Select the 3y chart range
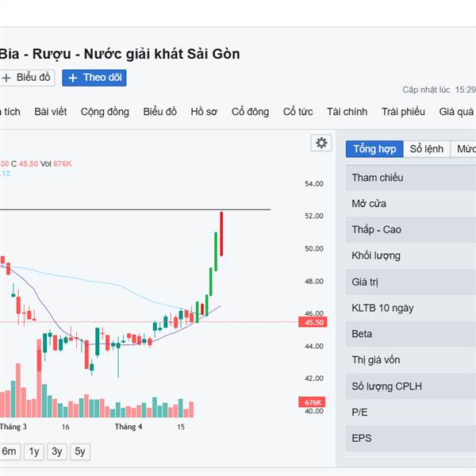 click(x=57, y=451)
